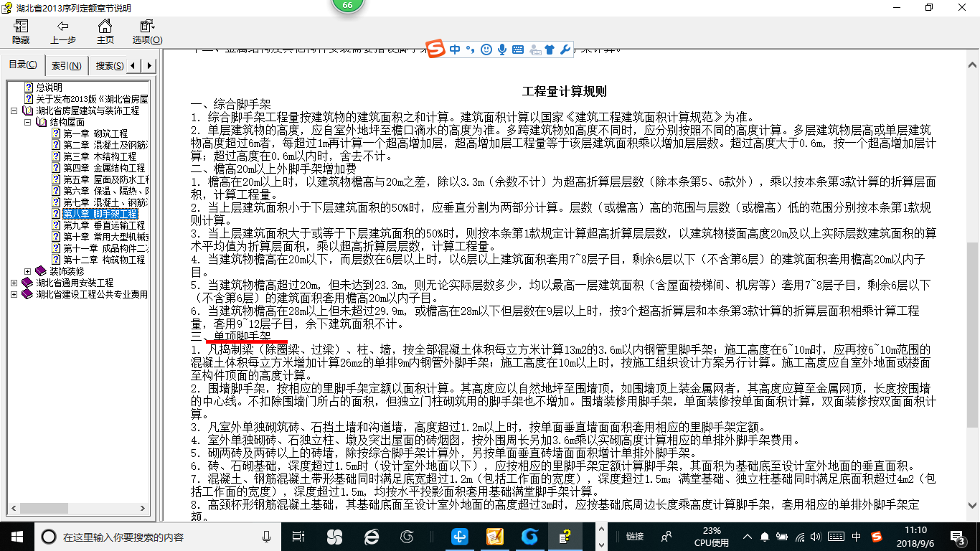Open the wrench toolbox on the IME bar
The height and width of the screenshot is (551, 980).
pyautogui.click(x=565, y=50)
